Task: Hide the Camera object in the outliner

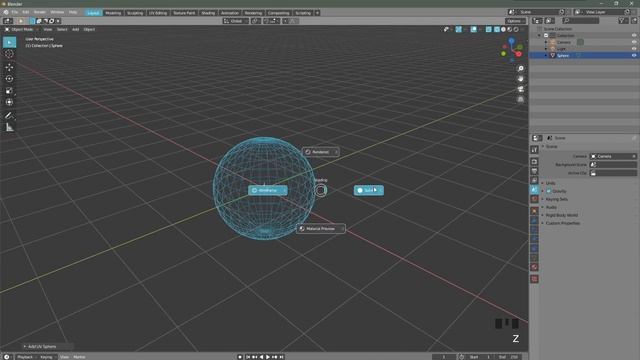Action: point(634,42)
